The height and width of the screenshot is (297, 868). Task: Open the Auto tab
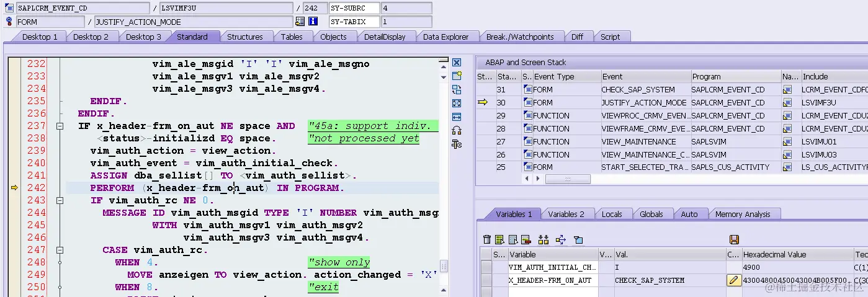[689, 214]
